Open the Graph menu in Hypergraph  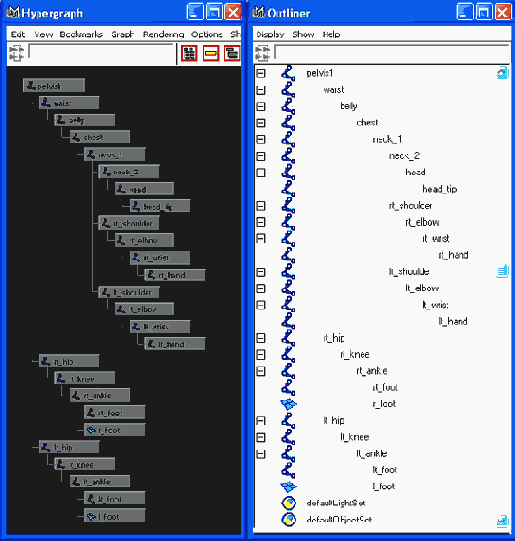122,34
